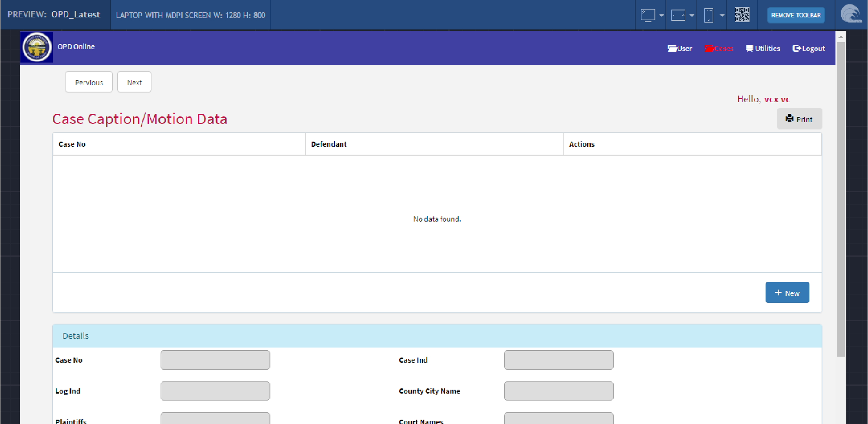Click the page vertical scrollbar thumb
The height and width of the screenshot is (424, 868).
[x=841, y=199]
